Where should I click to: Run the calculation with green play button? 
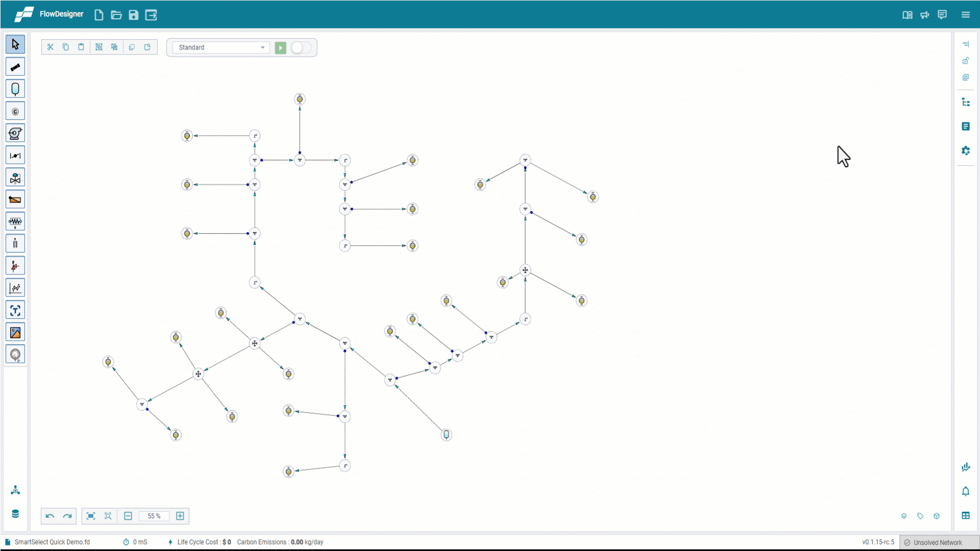coord(280,47)
